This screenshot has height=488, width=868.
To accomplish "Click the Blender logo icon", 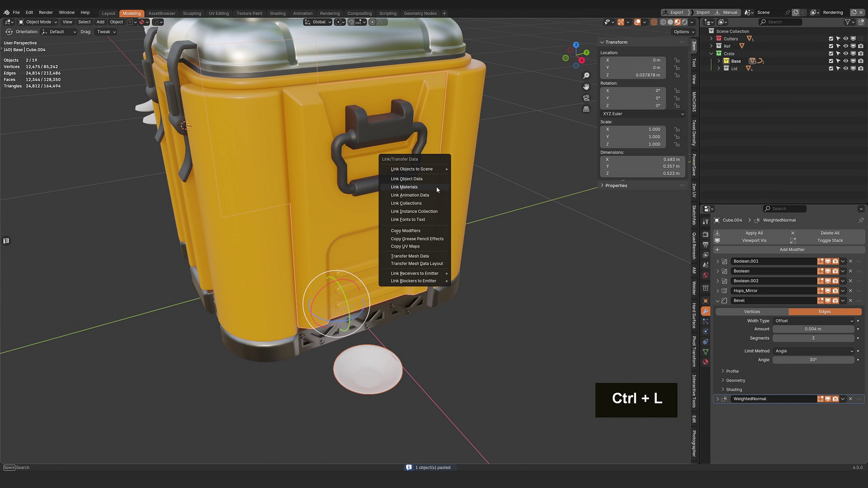I will pos(6,12).
